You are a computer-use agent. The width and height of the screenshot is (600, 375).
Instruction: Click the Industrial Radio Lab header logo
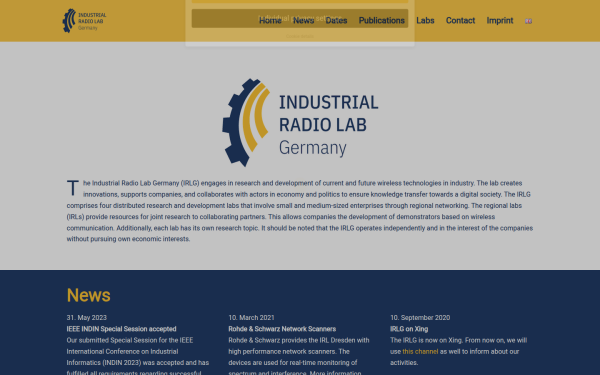[x=85, y=21]
